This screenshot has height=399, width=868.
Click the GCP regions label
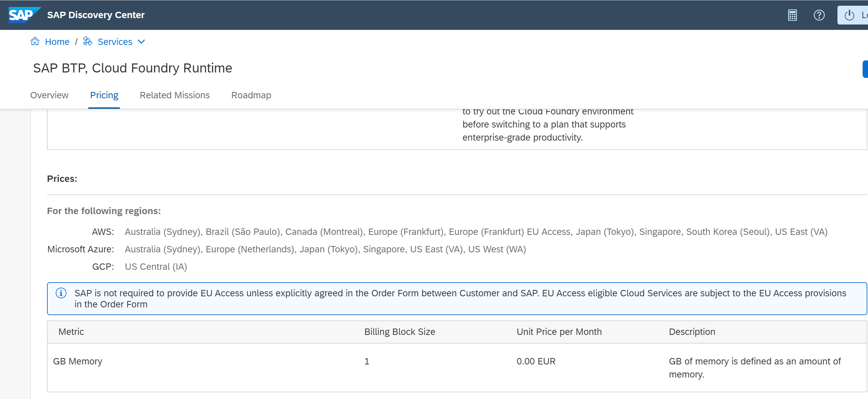point(103,266)
